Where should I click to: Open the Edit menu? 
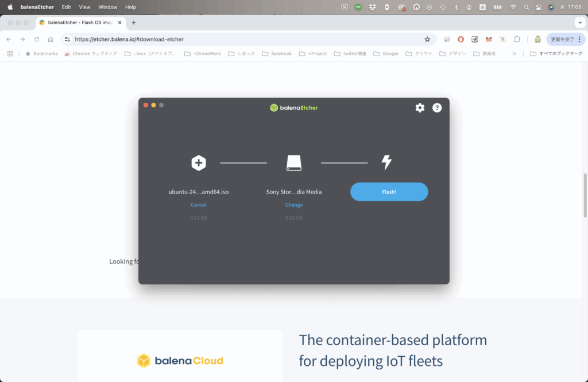pyautogui.click(x=67, y=7)
